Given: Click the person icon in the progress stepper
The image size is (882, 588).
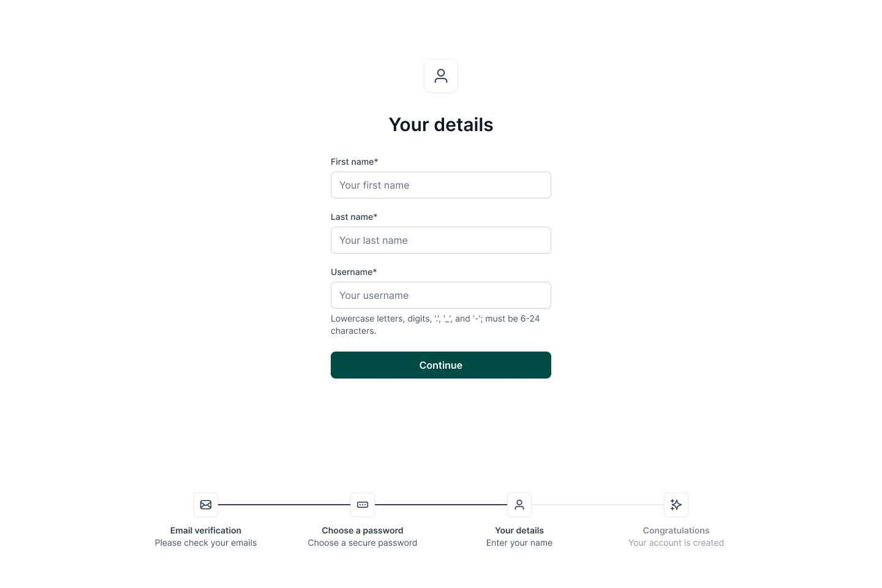Looking at the screenshot, I should pyautogui.click(x=519, y=505).
